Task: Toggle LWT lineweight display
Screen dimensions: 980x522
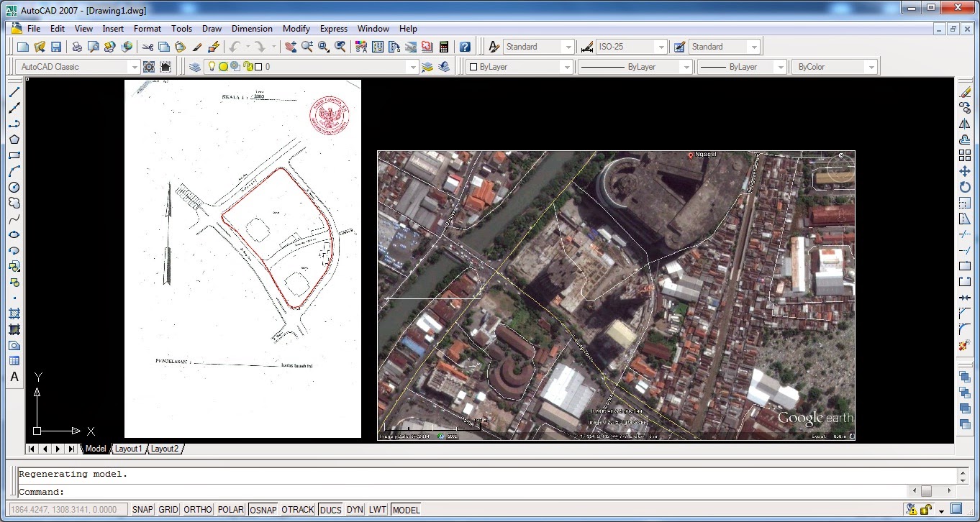Action: point(378,509)
